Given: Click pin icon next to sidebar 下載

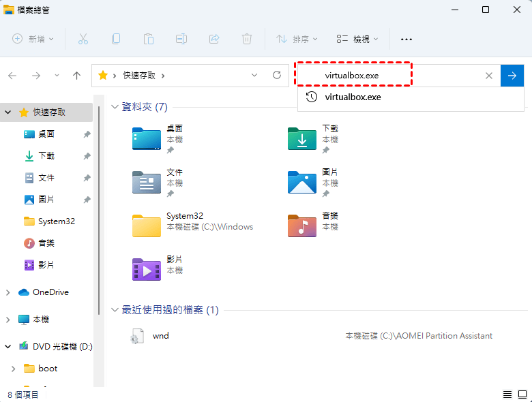Looking at the screenshot, I should (87, 156).
